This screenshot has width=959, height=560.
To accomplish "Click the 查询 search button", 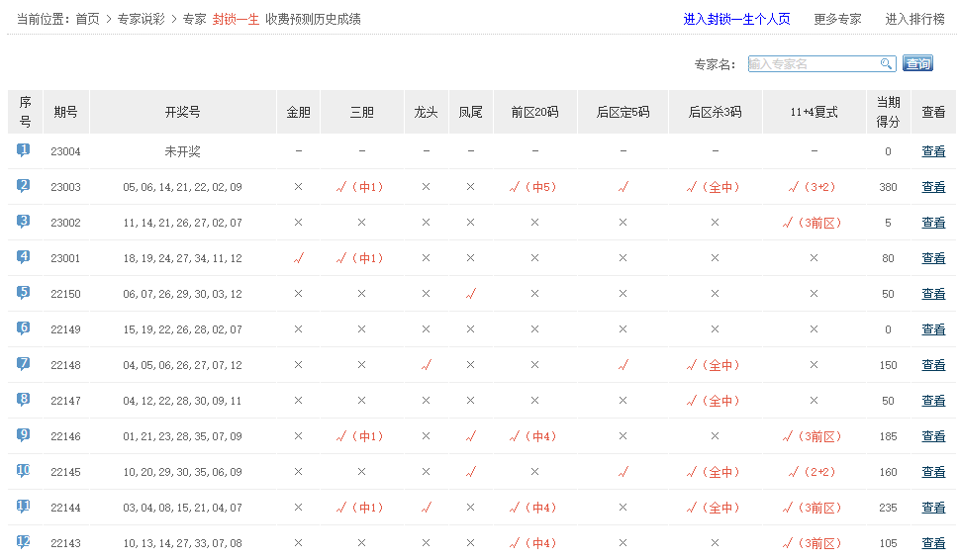I will [x=917, y=64].
